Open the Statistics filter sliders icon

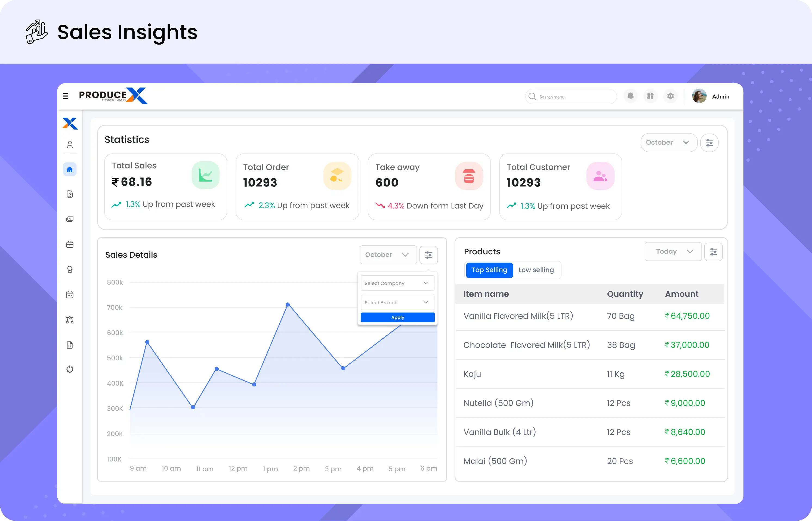(x=709, y=143)
